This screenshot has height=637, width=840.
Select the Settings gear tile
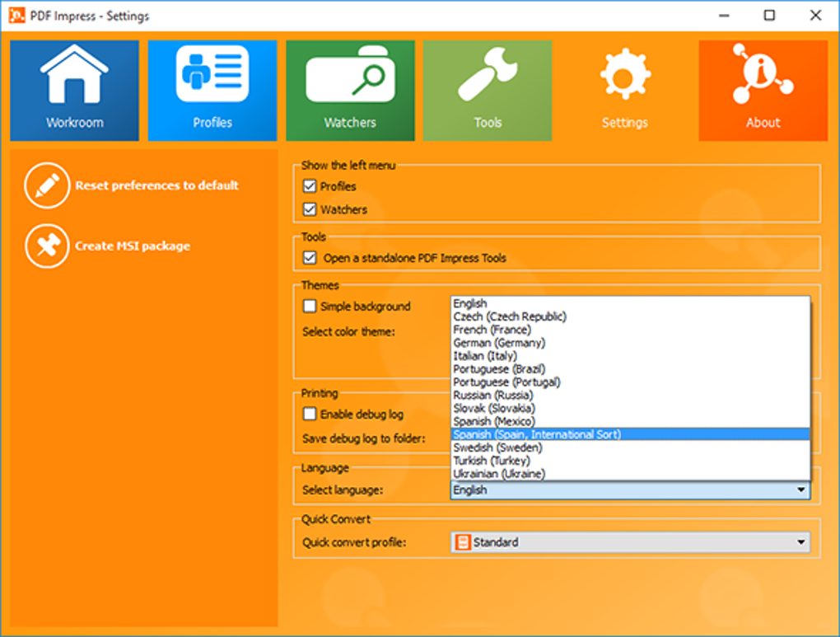[x=624, y=91]
